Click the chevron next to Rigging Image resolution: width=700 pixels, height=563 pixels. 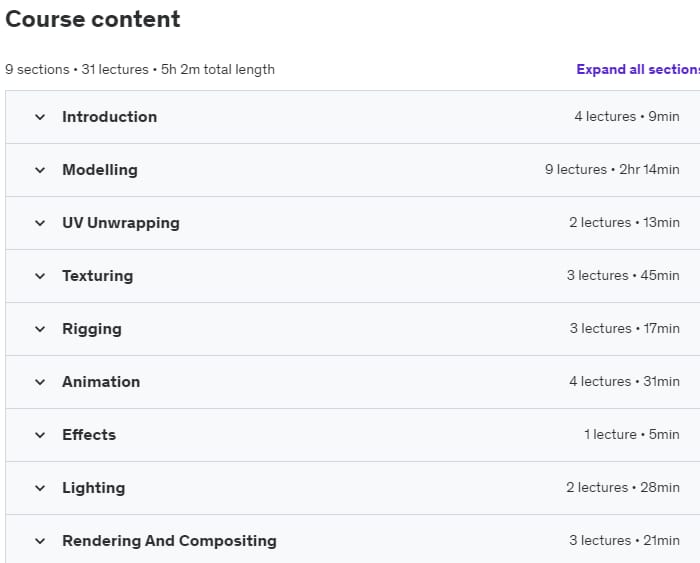coord(40,329)
